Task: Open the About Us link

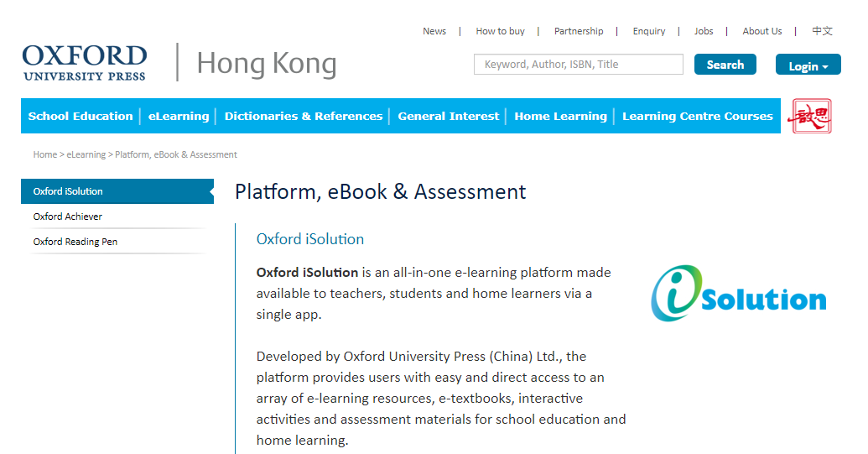Action: pyautogui.click(x=761, y=31)
